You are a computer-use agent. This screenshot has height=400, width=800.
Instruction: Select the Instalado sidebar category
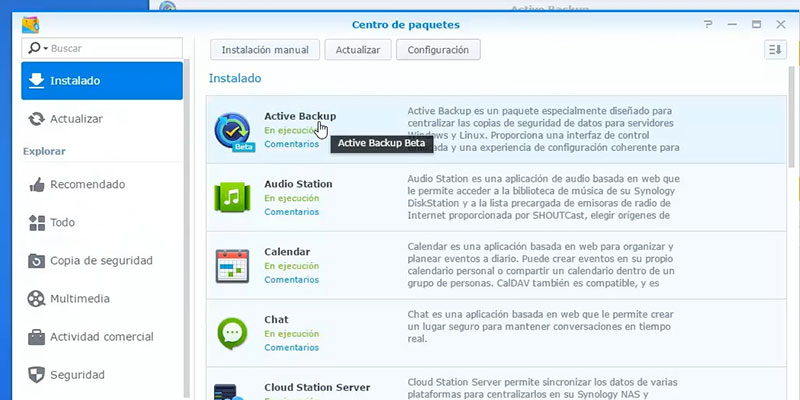click(x=102, y=81)
